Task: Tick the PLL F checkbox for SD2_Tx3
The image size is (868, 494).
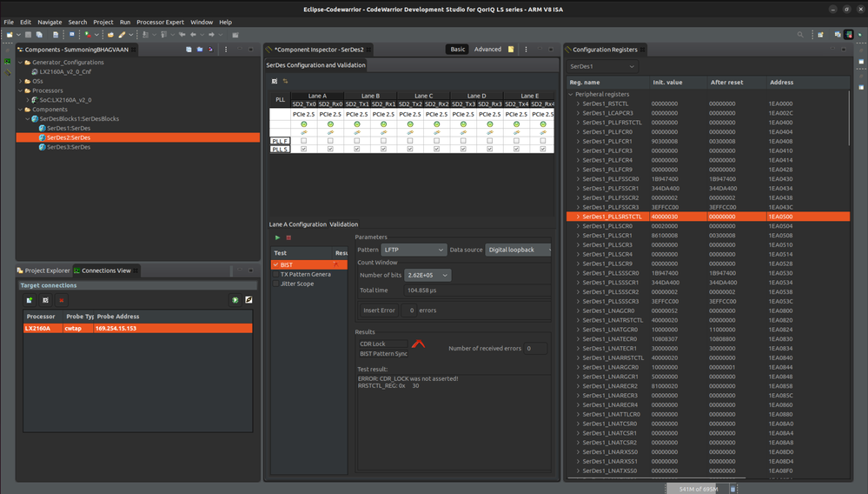Action: point(463,141)
